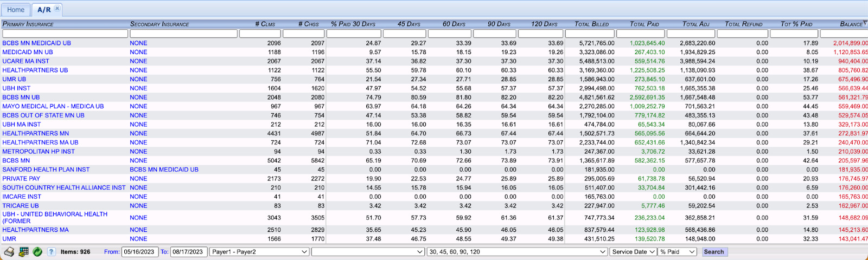Expand the empty dropdown beside Payer1 - Payer2
The width and height of the screenshot is (868, 260).
tap(368, 252)
